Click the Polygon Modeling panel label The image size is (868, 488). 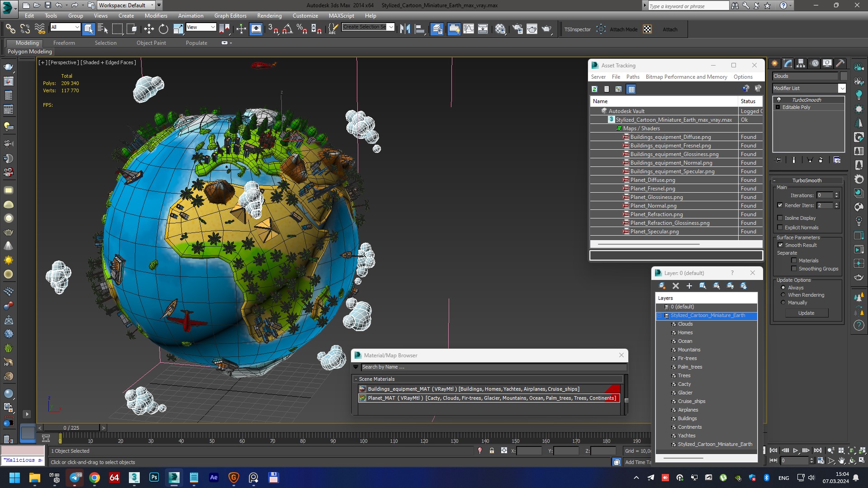pos(30,52)
